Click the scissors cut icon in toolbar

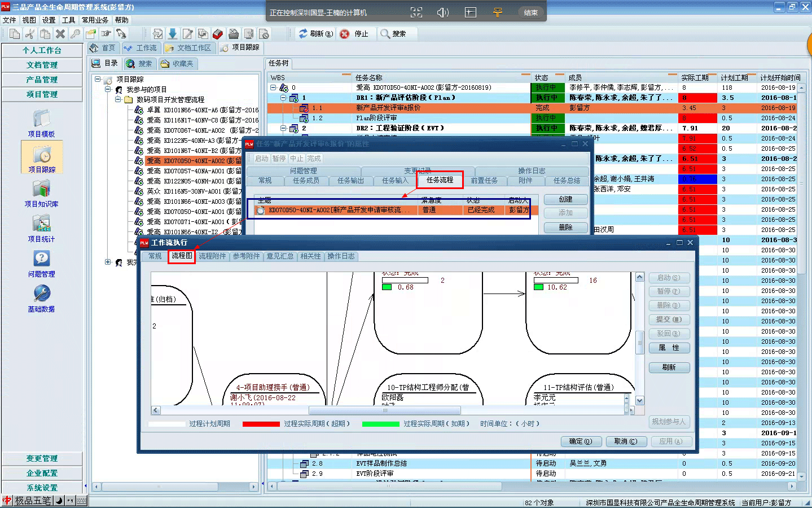[30, 34]
